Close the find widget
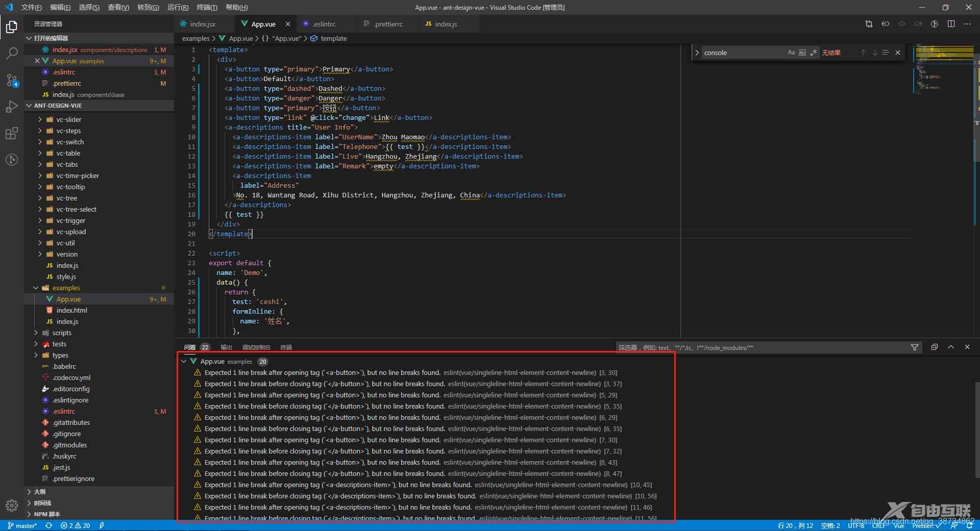The image size is (980, 531). point(898,53)
